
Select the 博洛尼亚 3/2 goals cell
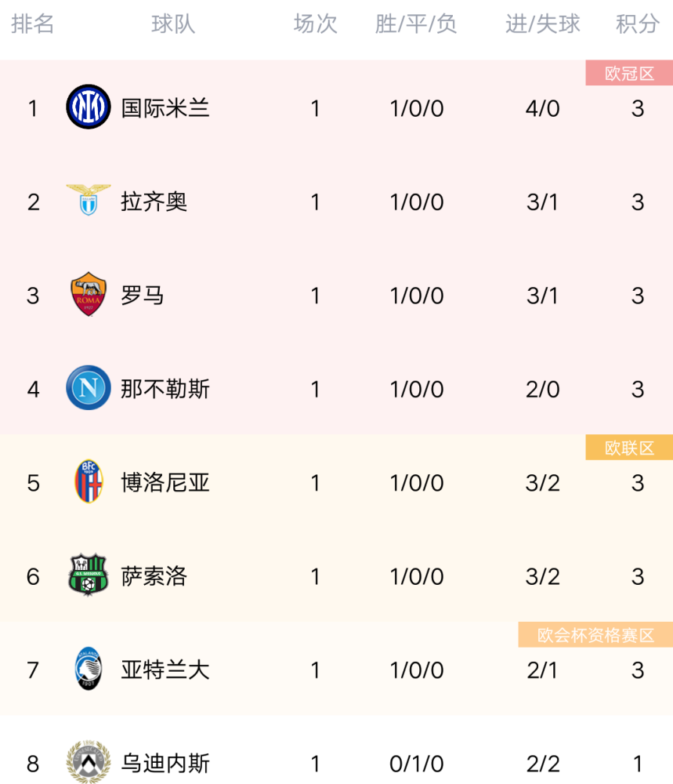coord(543,483)
